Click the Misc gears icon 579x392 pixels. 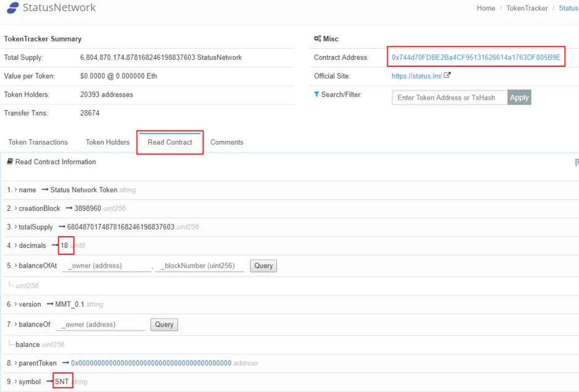click(x=317, y=38)
